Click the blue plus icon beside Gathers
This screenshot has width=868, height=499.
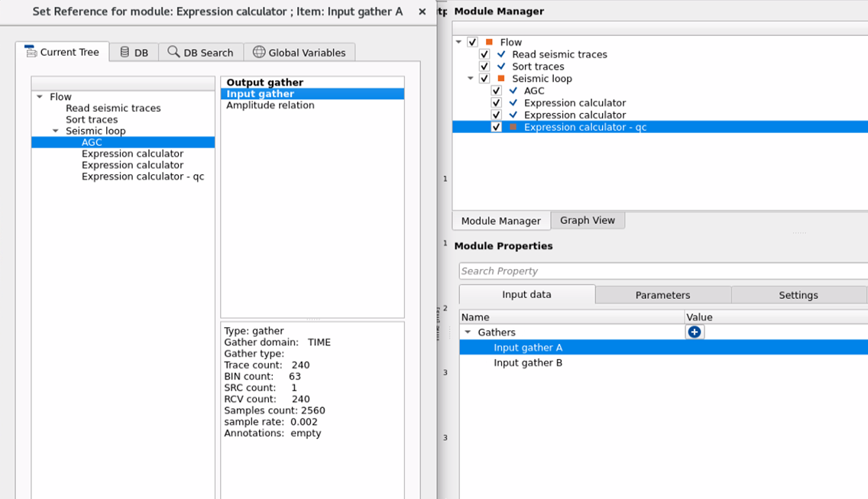click(x=694, y=332)
